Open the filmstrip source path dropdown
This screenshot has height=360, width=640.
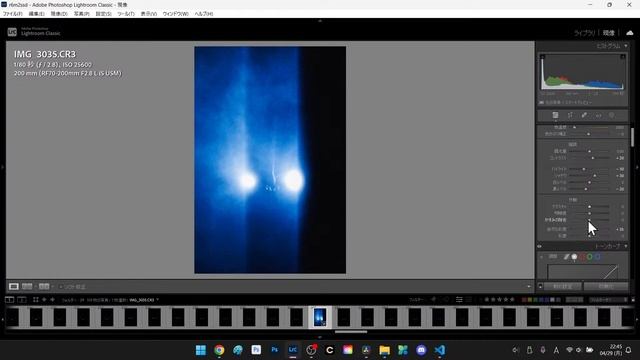coord(158,300)
